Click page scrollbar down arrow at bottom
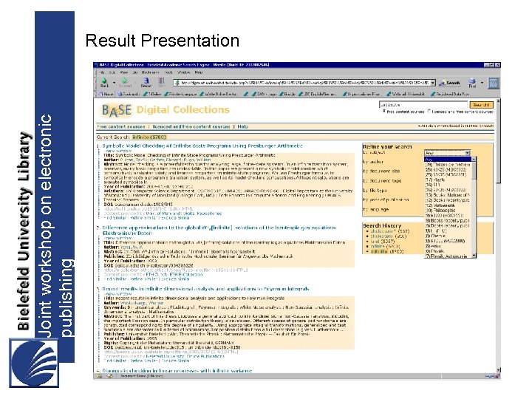The image size is (532, 399). [498, 370]
